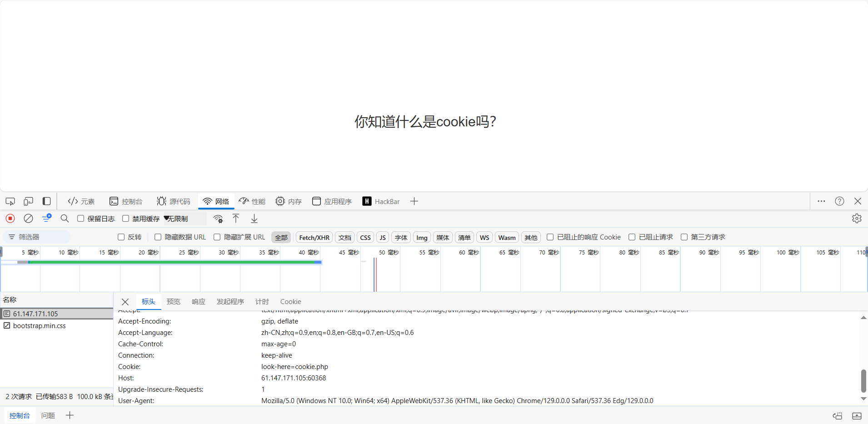The height and width of the screenshot is (424, 868).
Task: Select the Doc (文档) filter
Action: [344, 237]
